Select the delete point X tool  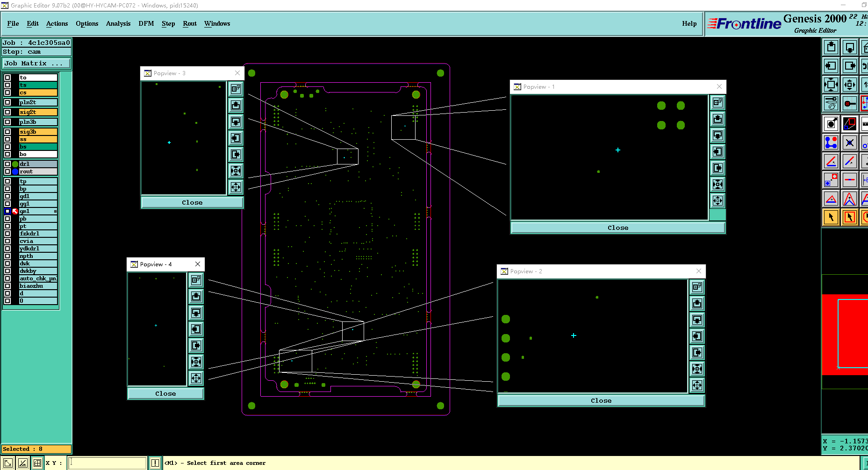pos(850,142)
